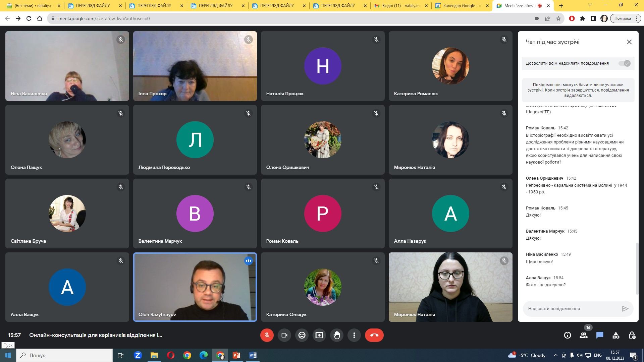Open the three-dot more options menu
This screenshot has height=362, width=644.
click(354, 335)
